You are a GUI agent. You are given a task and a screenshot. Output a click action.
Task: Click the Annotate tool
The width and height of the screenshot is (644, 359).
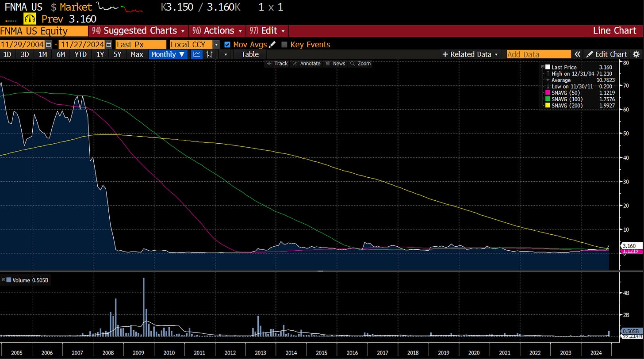307,64
